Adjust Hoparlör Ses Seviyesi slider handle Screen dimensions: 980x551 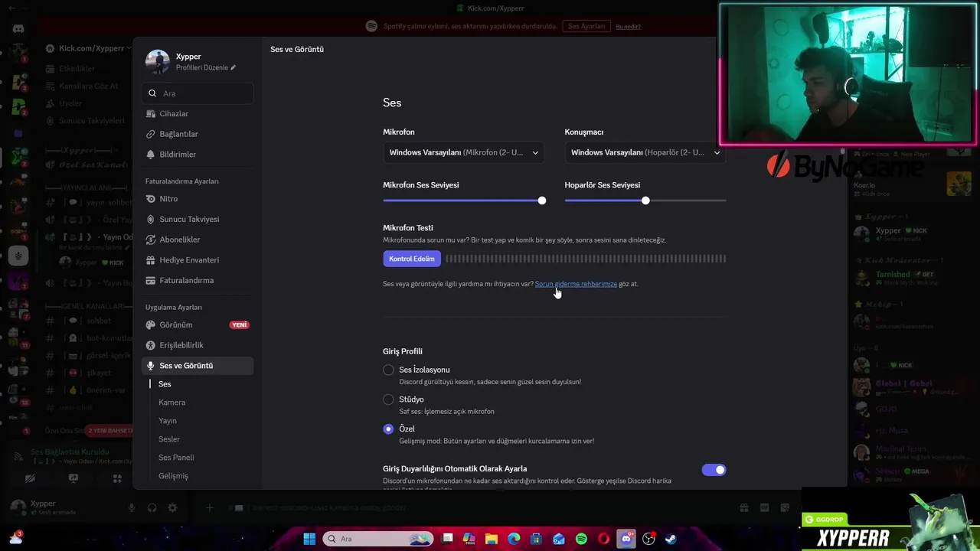645,201
